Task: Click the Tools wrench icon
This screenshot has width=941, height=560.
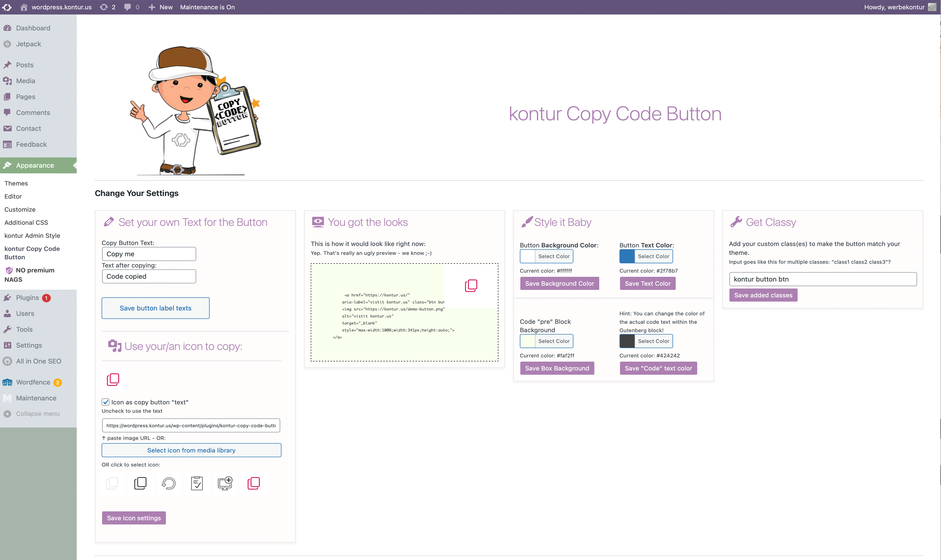Action: pos(7,330)
